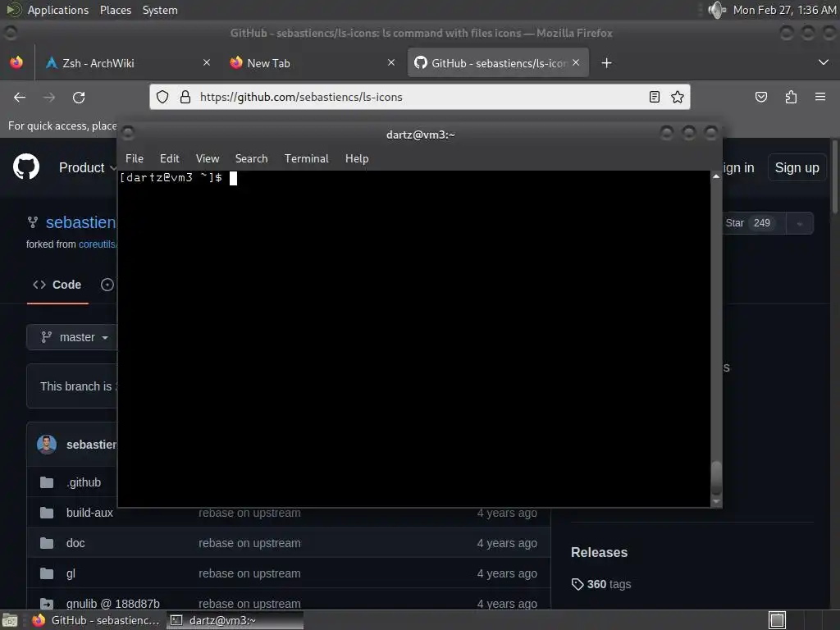Open the Code repository tab
Viewport: 840px width, 630px height.
point(57,285)
